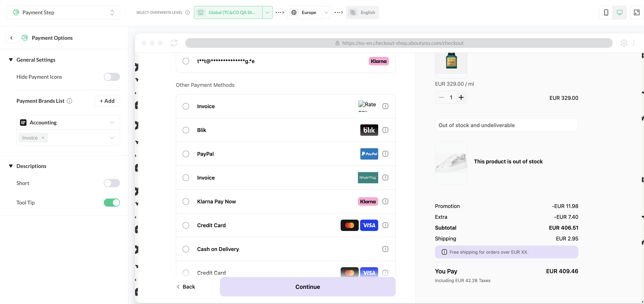Click info icon beside Payment Brands List

[69, 101]
